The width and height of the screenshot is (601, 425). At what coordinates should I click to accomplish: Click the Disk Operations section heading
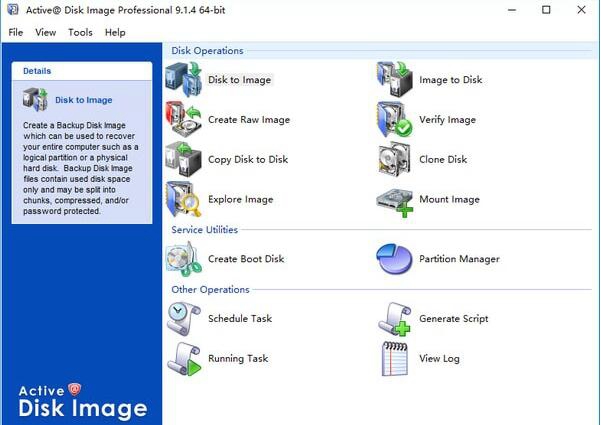click(x=207, y=51)
